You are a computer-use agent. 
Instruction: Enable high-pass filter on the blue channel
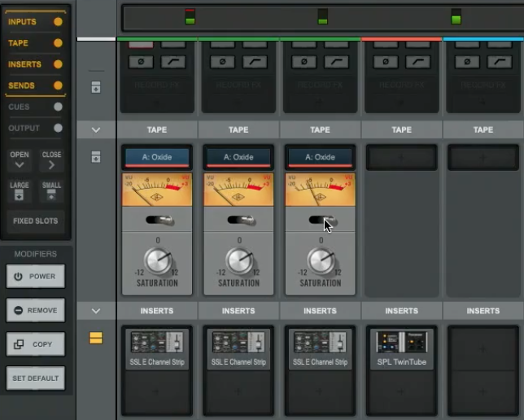[x=500, y=62]
